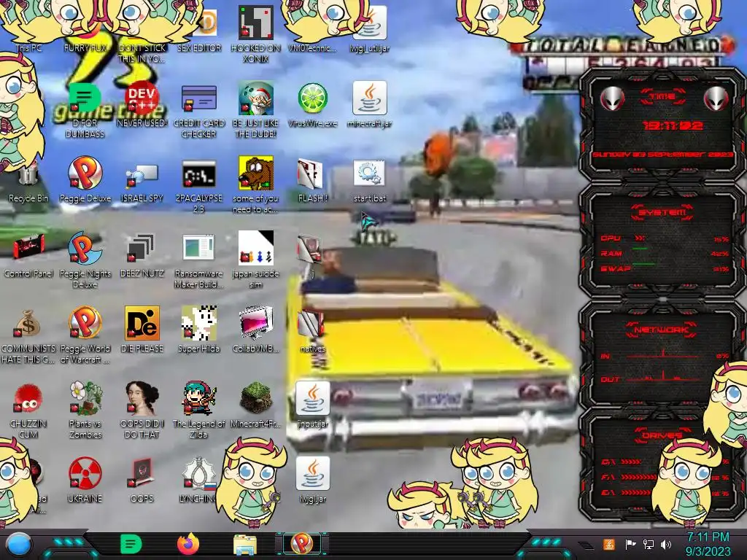Open the Java update tray icon

point(609,544)
